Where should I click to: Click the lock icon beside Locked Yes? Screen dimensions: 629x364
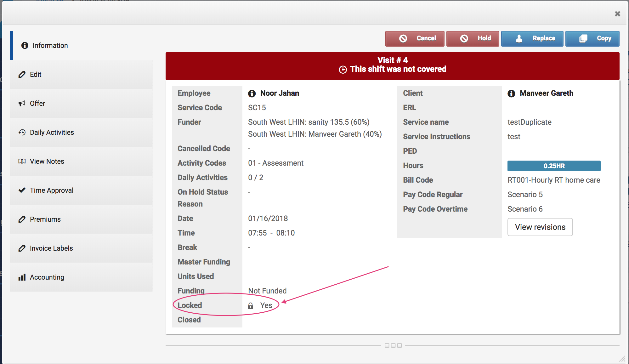tap(251, 306)
